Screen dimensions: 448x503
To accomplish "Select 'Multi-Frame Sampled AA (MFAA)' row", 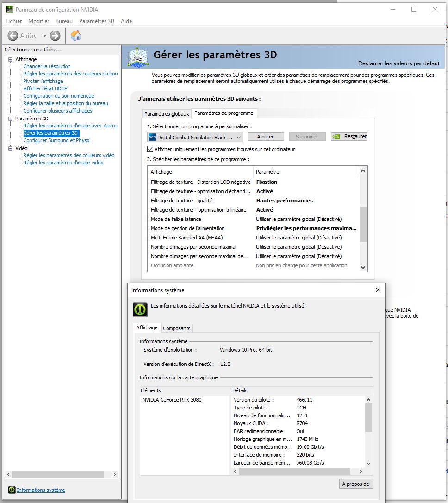I will [253, 238].
